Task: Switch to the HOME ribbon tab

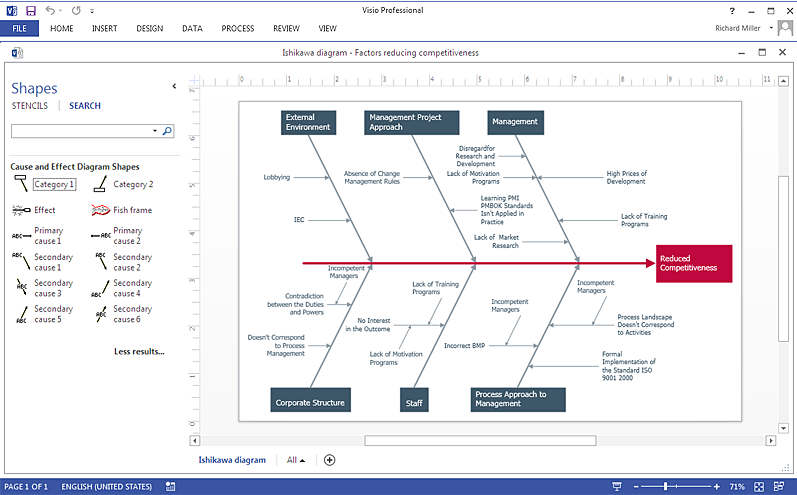Action: 62,28
